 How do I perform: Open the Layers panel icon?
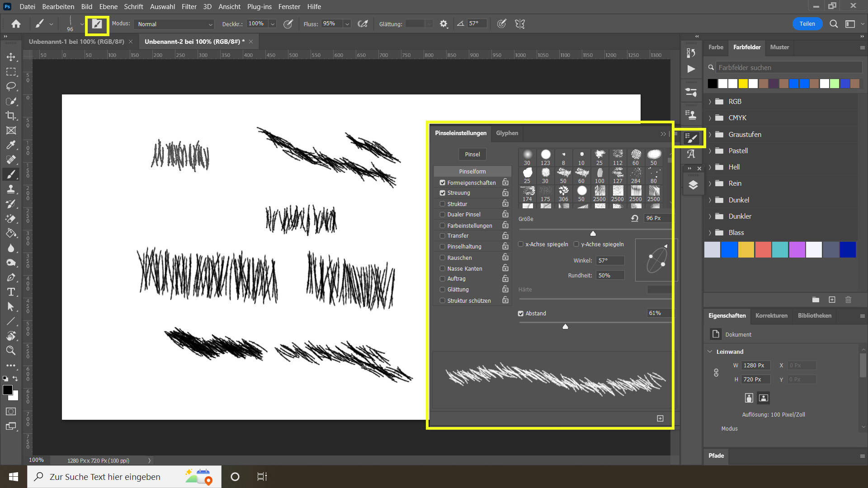click(x=693, y=185)
